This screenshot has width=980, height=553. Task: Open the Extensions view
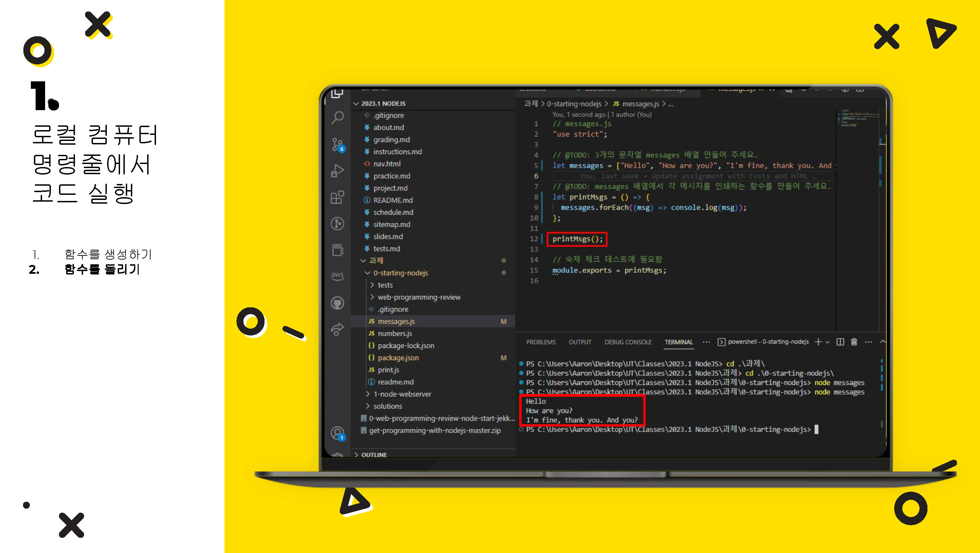(x=337, y=197)
